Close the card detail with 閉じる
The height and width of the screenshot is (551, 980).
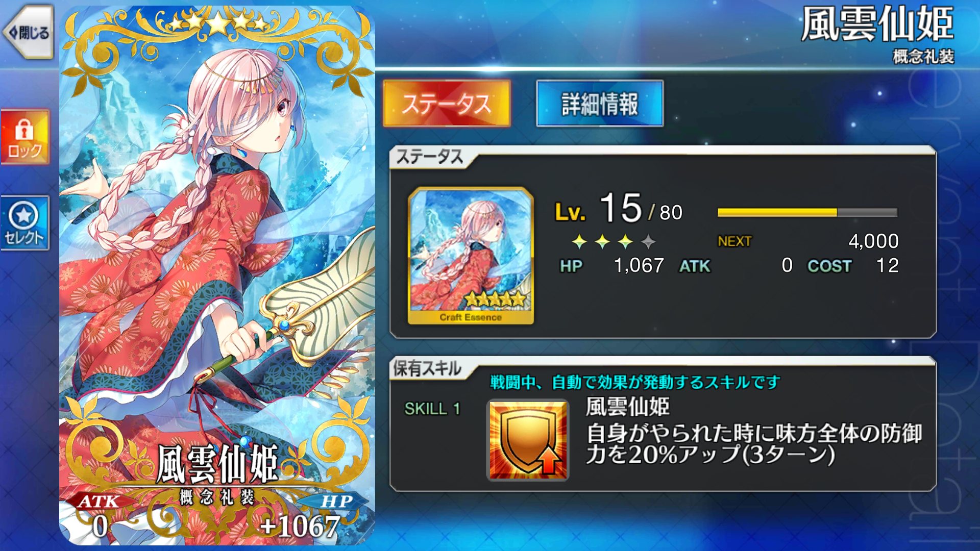coord(28,32)
